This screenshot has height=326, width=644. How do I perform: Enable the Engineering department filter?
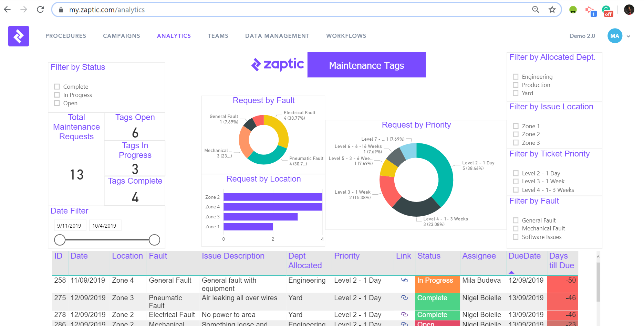pos(516,77)
